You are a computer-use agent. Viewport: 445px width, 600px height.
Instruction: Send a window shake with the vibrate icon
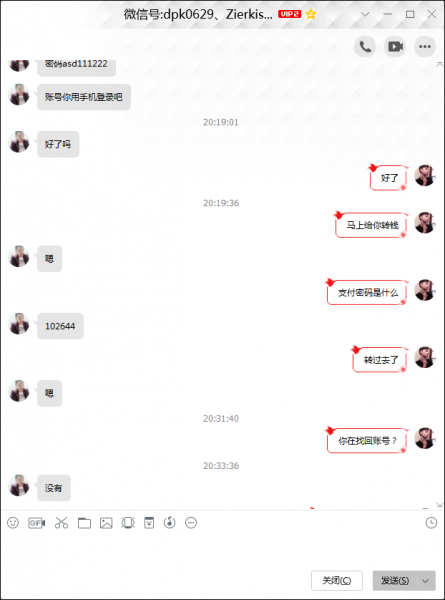click(x=128, y=523)
